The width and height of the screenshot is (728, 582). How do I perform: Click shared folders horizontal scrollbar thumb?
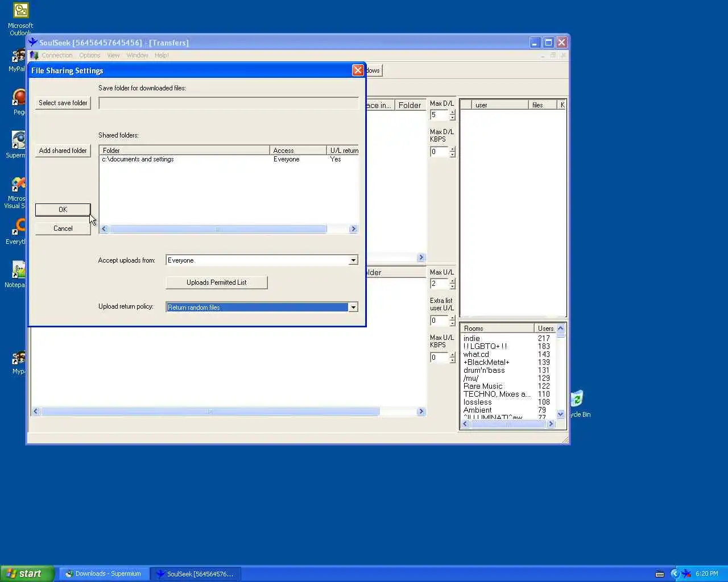click(217, 229)
